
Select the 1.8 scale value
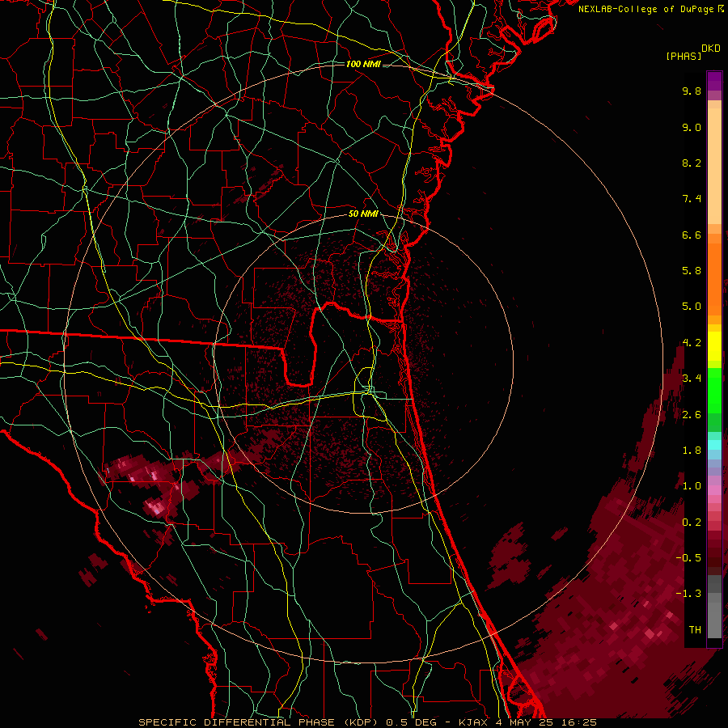point(692,451)
